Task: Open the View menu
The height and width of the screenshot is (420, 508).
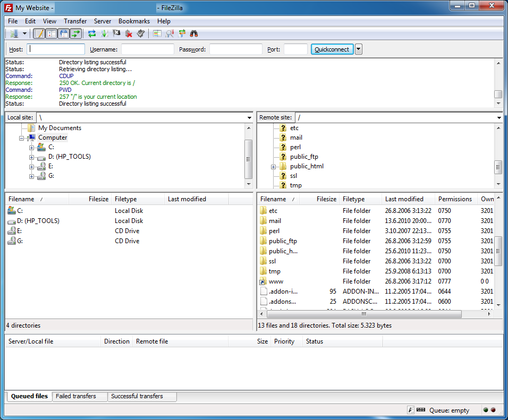Action: 49,21
